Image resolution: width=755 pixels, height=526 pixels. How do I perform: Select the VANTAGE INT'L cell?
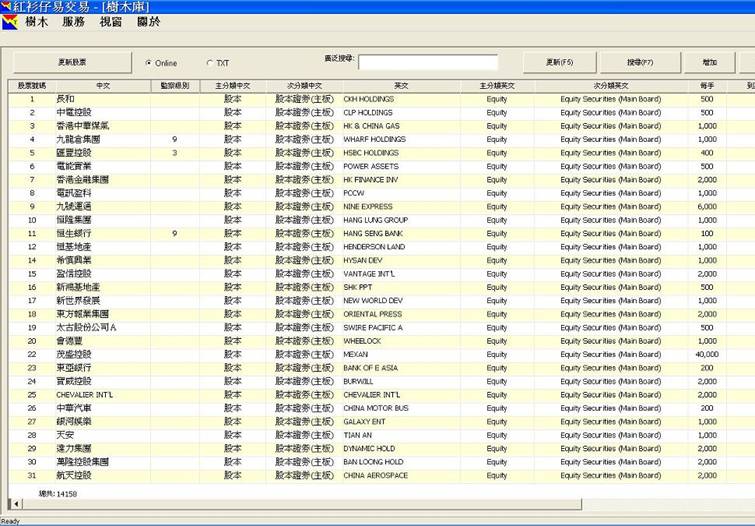pyautogui.click(x=401, y=274)
